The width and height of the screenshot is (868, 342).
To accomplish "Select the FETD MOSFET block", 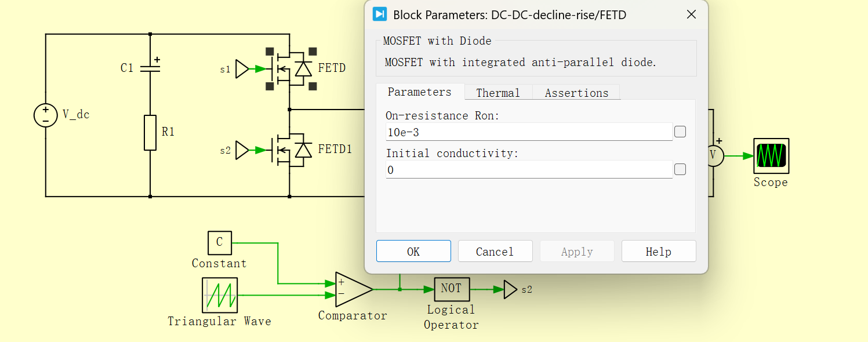I will [x=291, y=69].
